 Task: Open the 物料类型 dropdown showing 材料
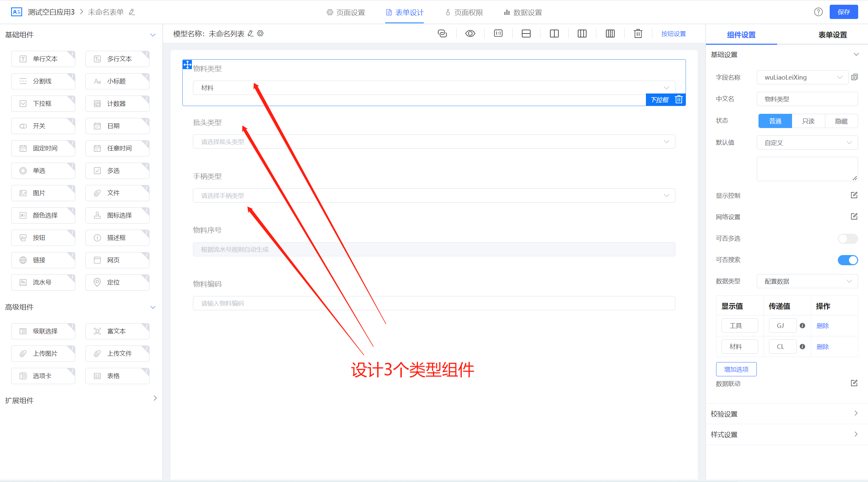pos(434,88)
